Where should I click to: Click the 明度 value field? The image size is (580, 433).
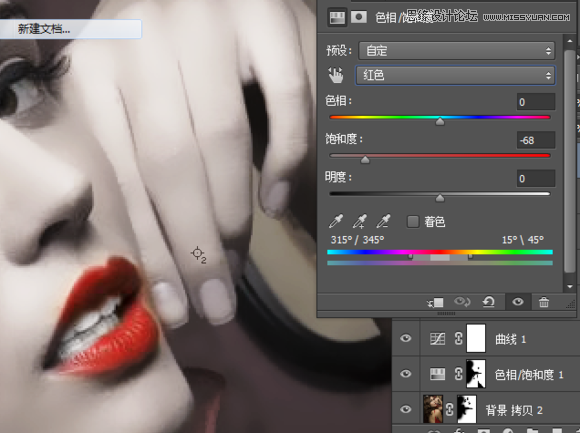coord(536,179)
